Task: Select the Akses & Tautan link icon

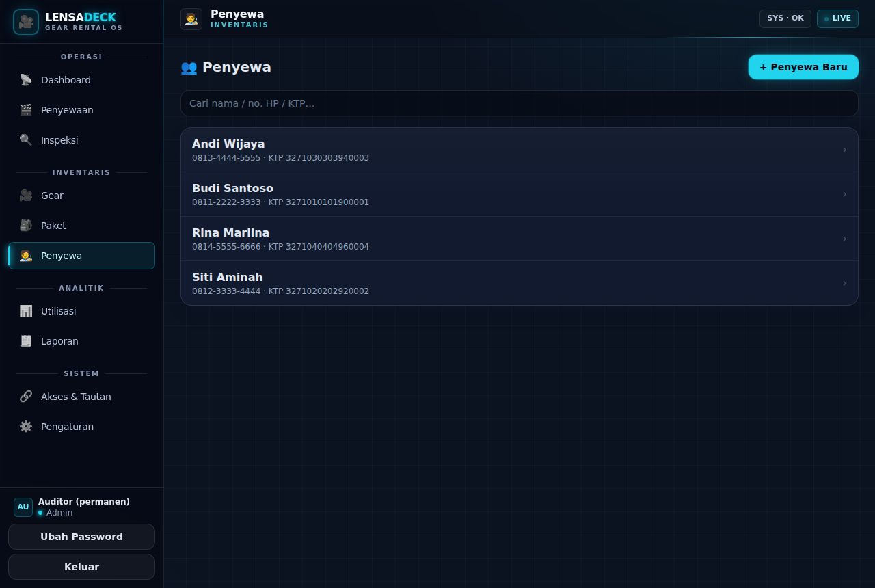Action: 26,397
